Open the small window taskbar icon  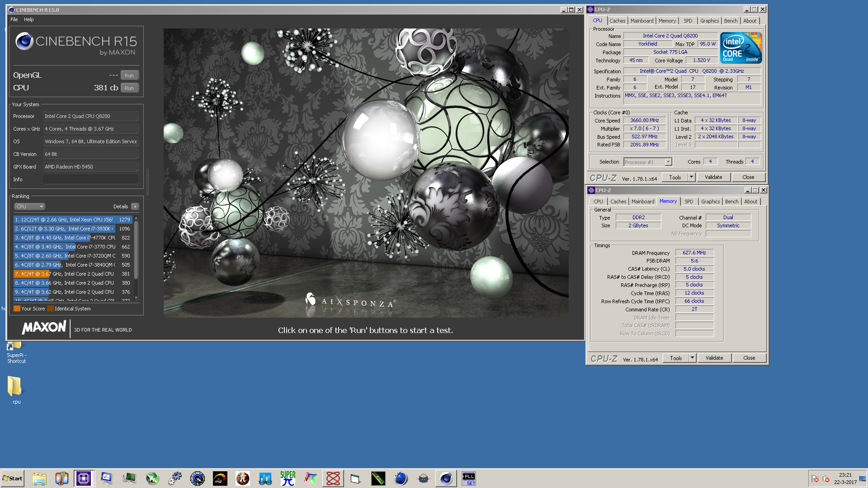click(356, 479)
